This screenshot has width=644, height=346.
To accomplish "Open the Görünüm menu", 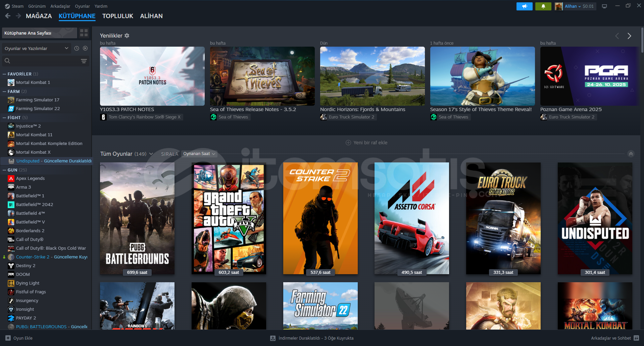I will pyautogui.click(x=37, y=6).
